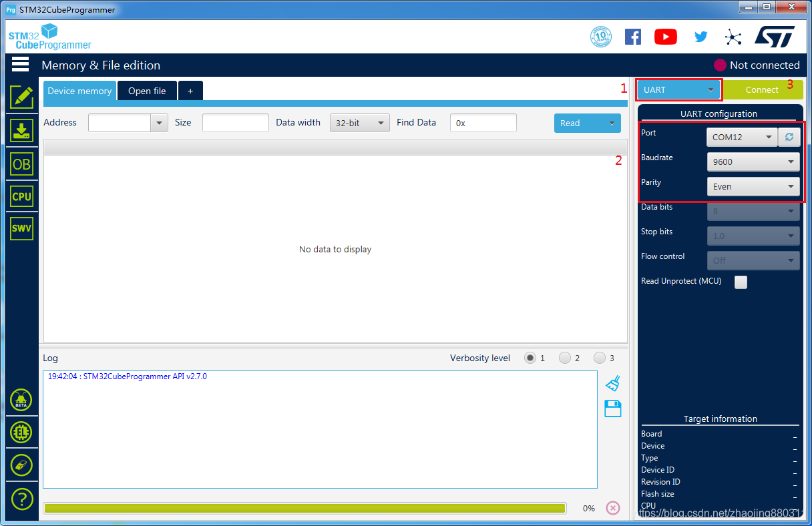Click the ST logo
812x526 pixels.
click(775, 37)
